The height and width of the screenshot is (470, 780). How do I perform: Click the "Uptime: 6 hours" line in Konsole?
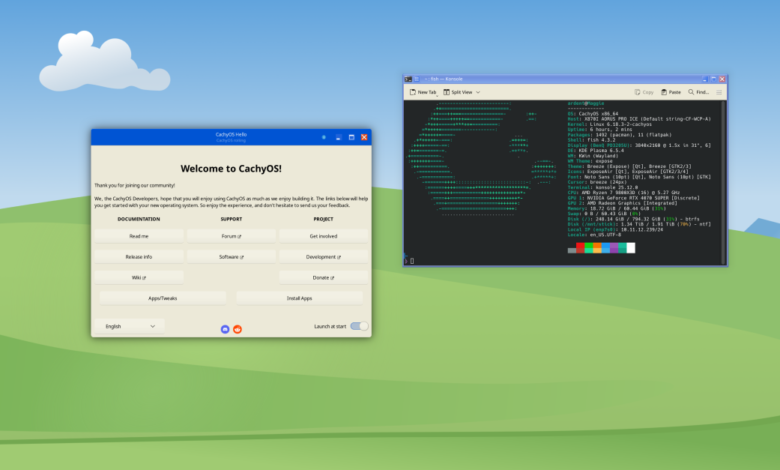click(600, 129)
